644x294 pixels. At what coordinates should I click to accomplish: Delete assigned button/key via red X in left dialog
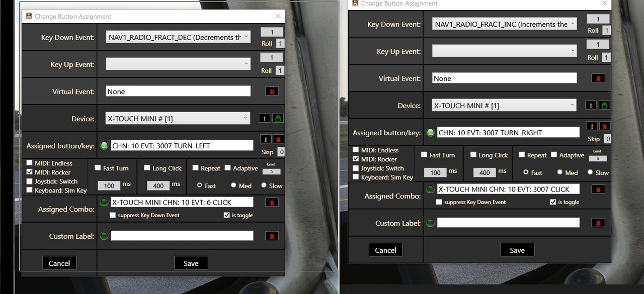278,139
